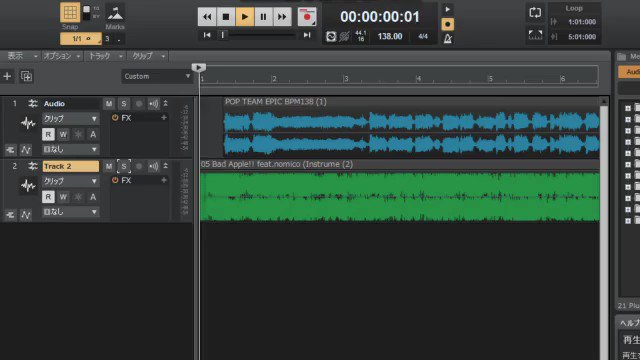This screenshot has height=360, width=640.
Task: Click the Rewind transport button
Action: coord(207,17)
